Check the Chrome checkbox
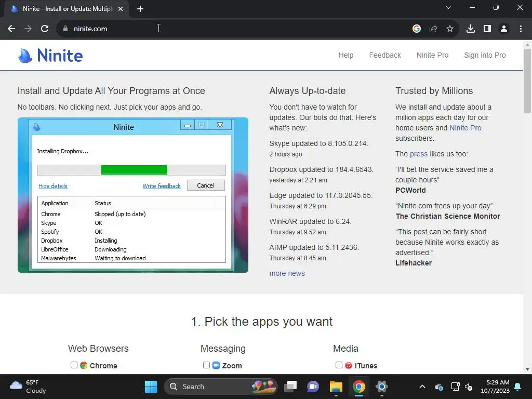The height and width of the screenshot is (399, 532). [x=74, y=365]
